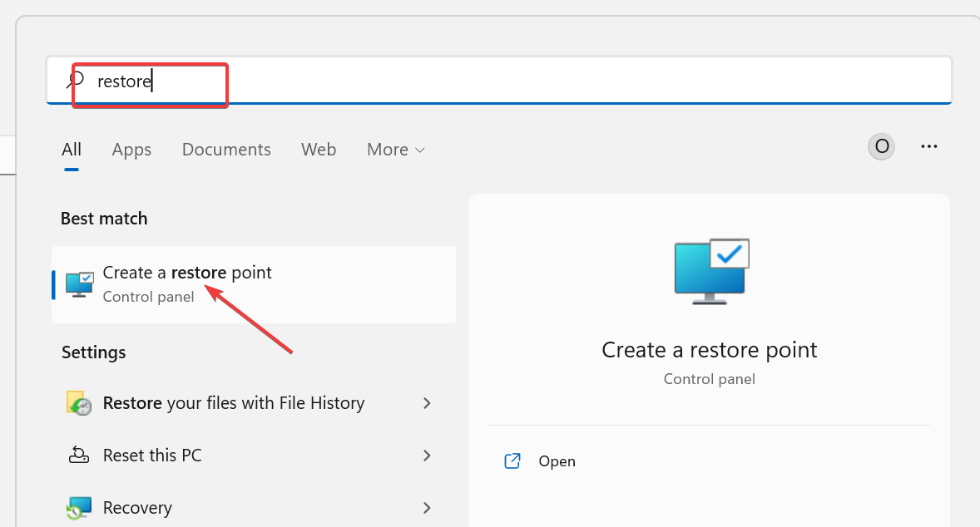Expand the Recovery settings entry
This screenshot has height=527, width=980.
427,507
